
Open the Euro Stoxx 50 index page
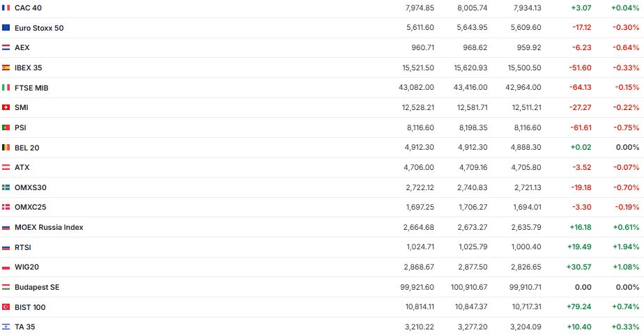click(x=39, y=28)
